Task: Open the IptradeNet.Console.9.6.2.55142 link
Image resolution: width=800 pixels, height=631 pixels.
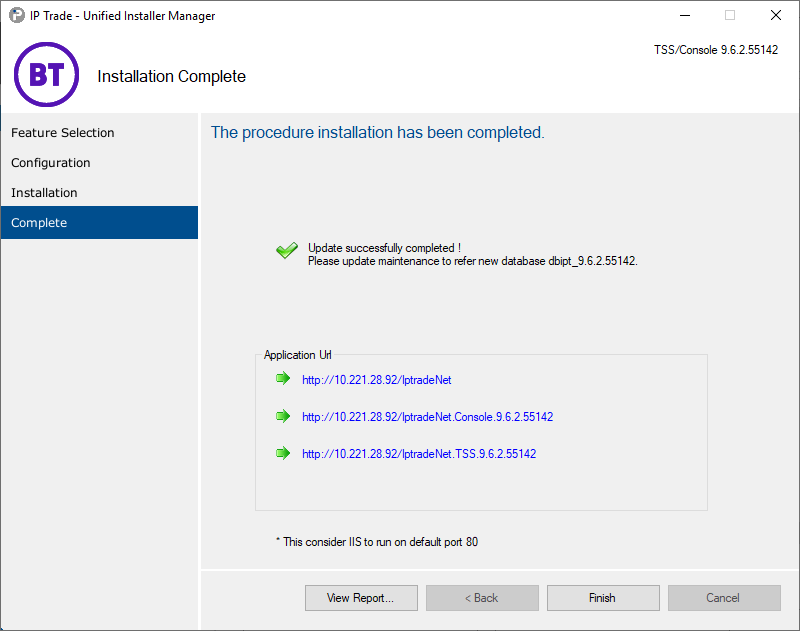Action: (428, 417)
